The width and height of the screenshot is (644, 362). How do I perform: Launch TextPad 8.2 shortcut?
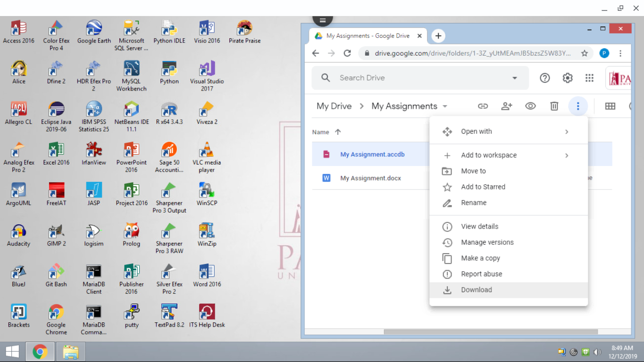[169, 316]
